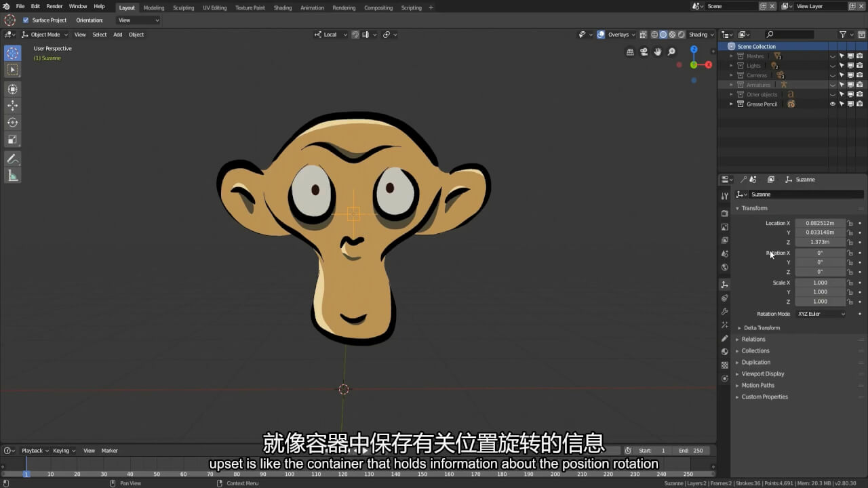Click the Scale X value field

click(821, 283)
